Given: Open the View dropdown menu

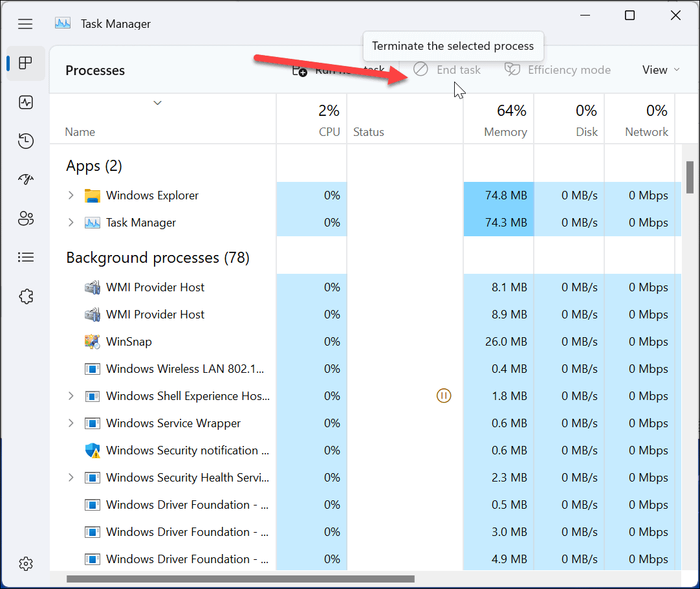Looking at the screenshot, I should click(661, 70).
